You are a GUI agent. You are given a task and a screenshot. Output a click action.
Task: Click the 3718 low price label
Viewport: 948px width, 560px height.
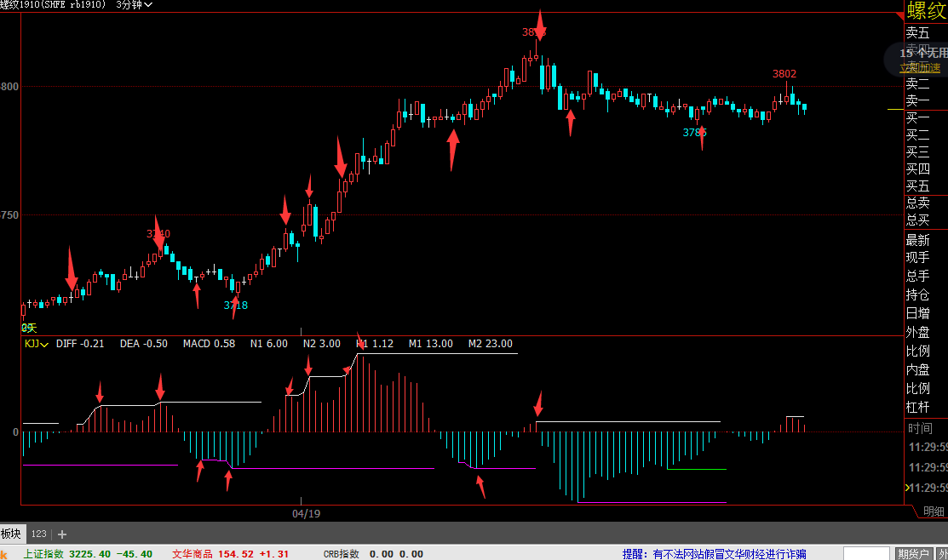(x=236, y=305)
